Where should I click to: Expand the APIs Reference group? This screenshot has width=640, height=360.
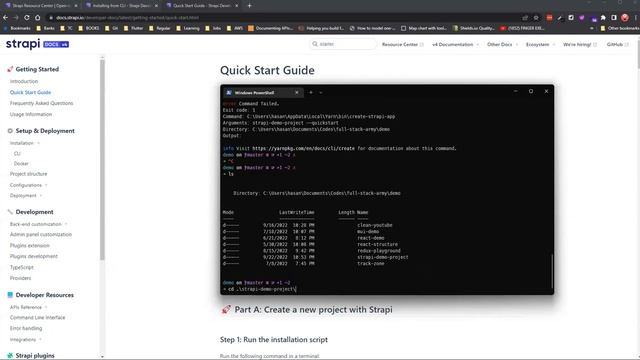(28, 307)
